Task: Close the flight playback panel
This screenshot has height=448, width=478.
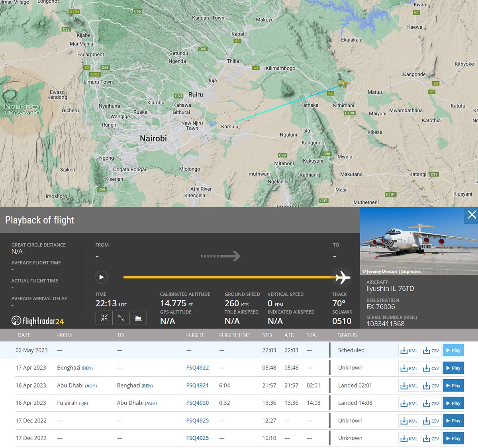Action: [x=472, y=215]
